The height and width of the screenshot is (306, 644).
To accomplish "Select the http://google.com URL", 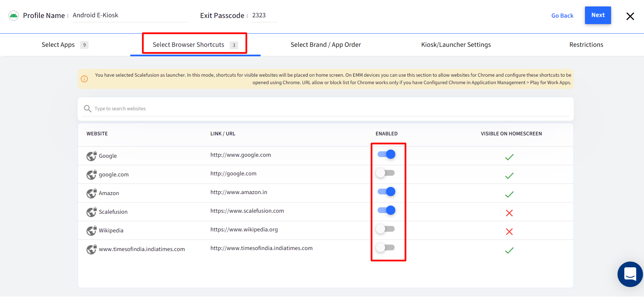I will coord(233,174).
